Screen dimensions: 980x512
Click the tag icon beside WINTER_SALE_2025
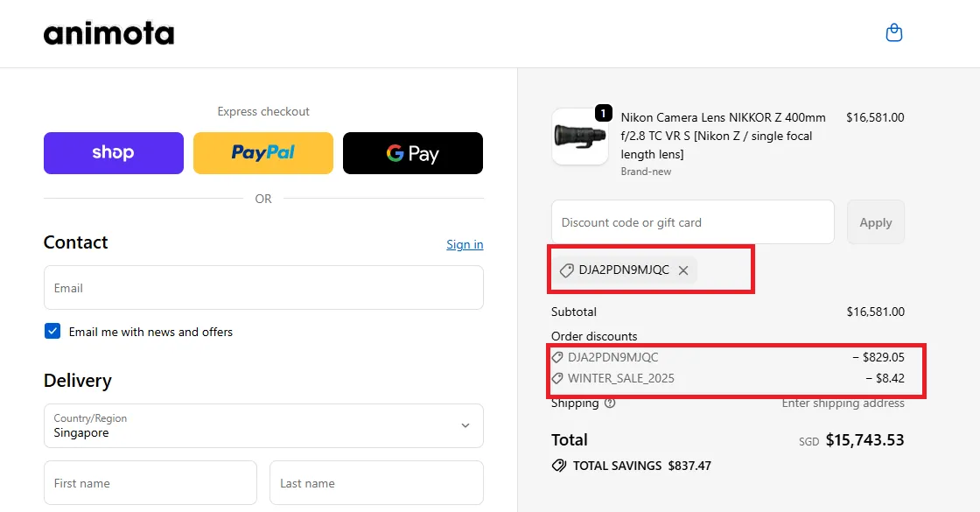(557, 379)
